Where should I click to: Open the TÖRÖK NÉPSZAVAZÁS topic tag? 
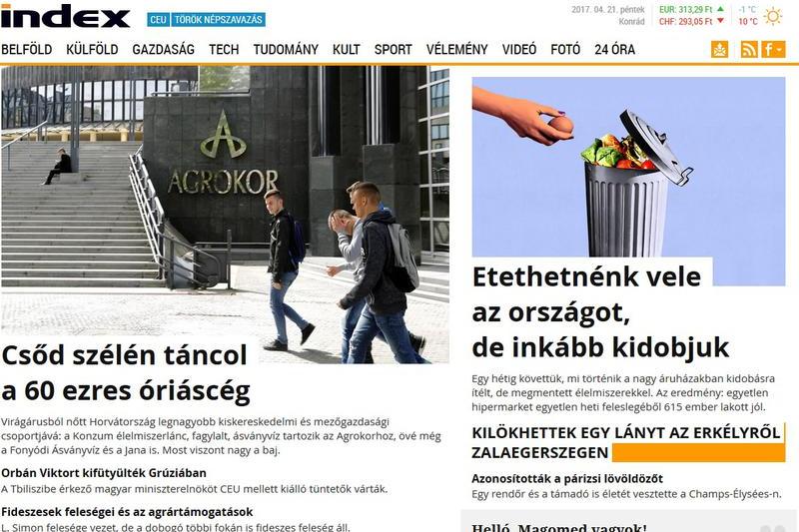tap(218, 20)
